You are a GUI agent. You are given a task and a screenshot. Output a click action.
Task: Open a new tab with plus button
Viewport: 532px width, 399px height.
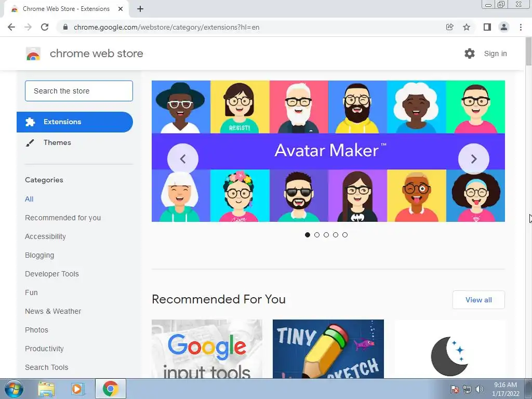pos(140,9)
